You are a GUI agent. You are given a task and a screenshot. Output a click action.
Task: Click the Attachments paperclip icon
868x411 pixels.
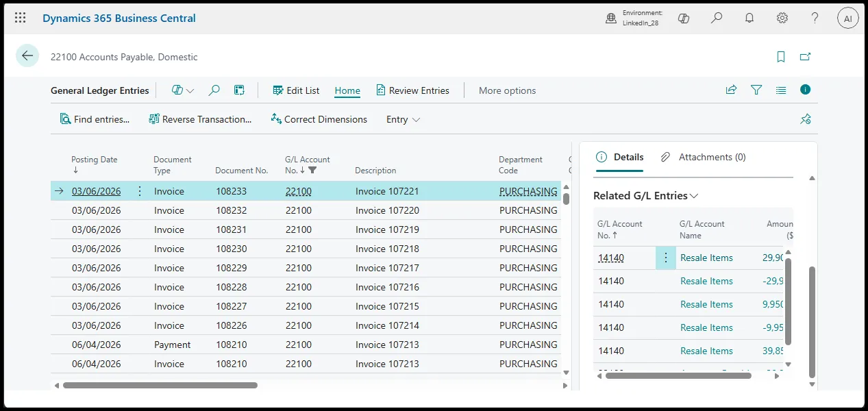tap(665, 157)
